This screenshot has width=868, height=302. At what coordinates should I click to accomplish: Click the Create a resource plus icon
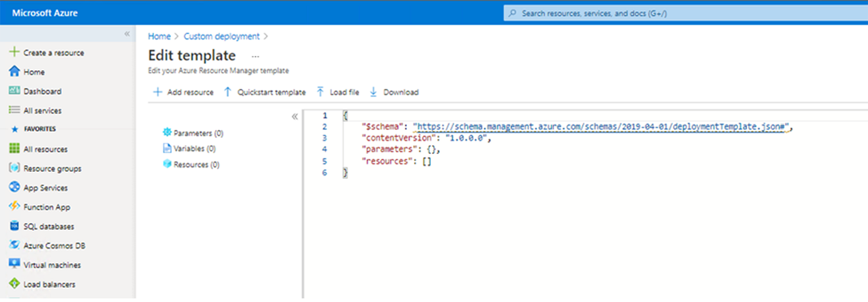pyautogui.click(x=14, y=52)
